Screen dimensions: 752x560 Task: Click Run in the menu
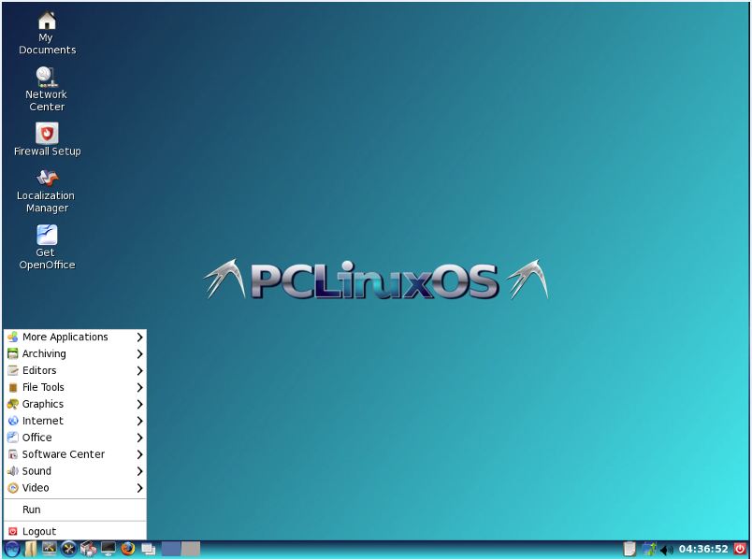[31, 510]
